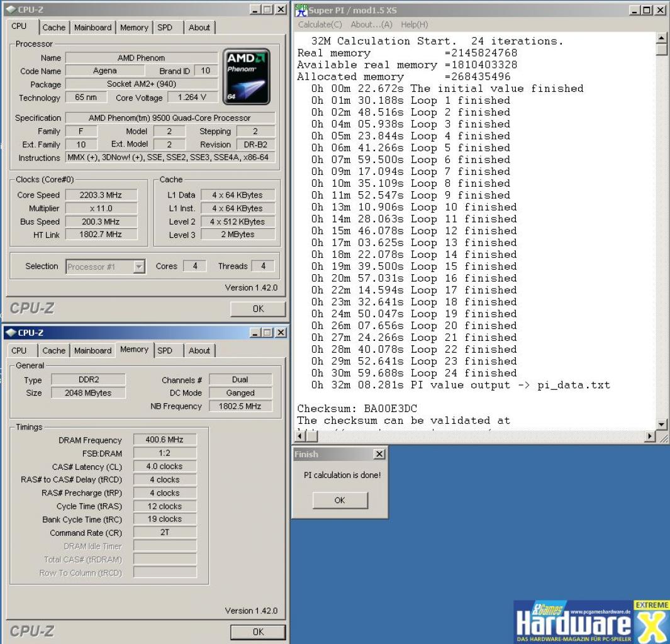Close the top CPU-Z window
The height and width of the screenshot is (644, 670).
click(x=281, y=9)
